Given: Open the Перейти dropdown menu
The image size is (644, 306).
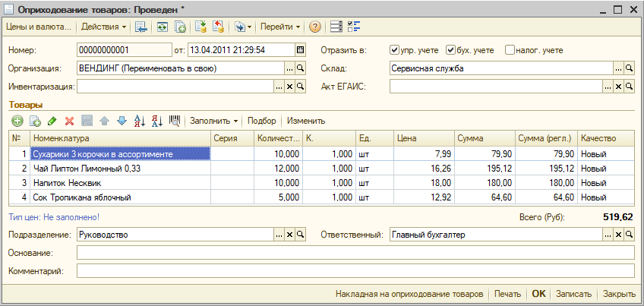Looking at the screenshot, I should point(280,27).
